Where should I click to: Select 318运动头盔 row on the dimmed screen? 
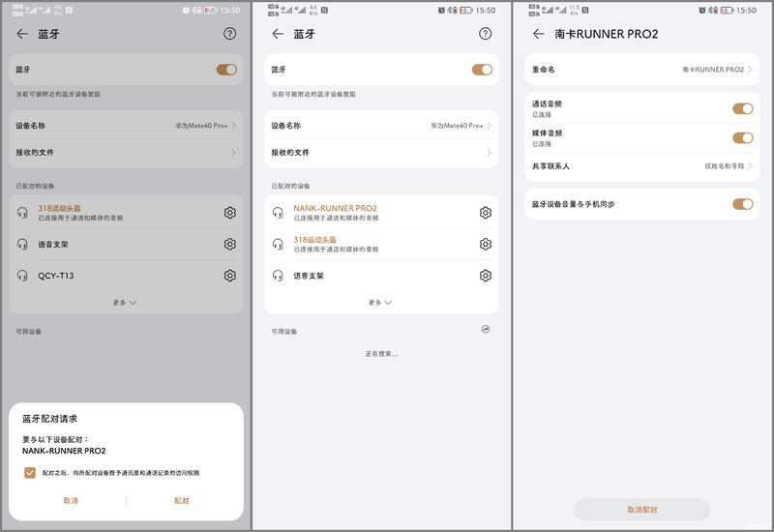(x=126, y=213)
